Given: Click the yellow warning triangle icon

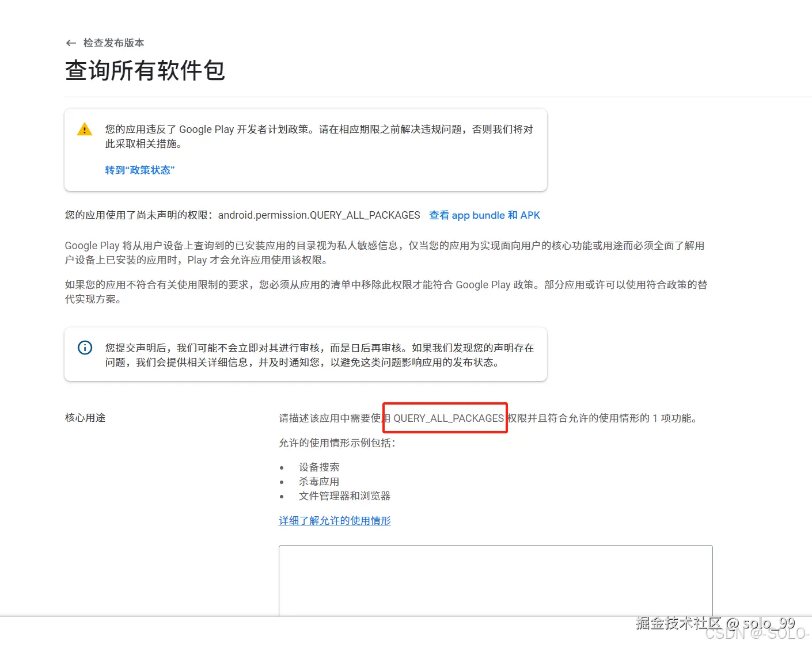Looking at the screenshot, I should (84, 128).
